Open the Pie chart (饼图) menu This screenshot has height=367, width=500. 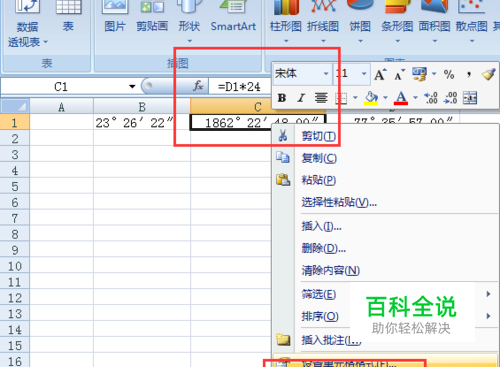click(360, 22)
